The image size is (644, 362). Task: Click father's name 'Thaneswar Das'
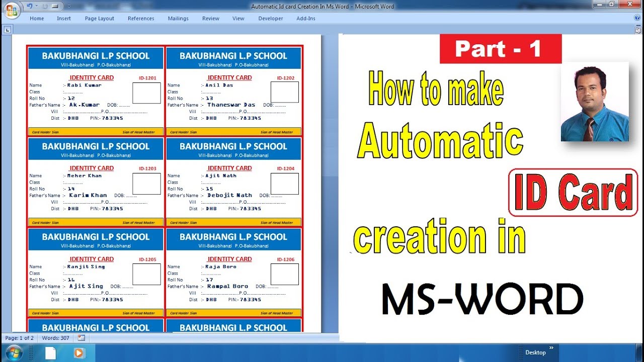click(x=231, y=105)
